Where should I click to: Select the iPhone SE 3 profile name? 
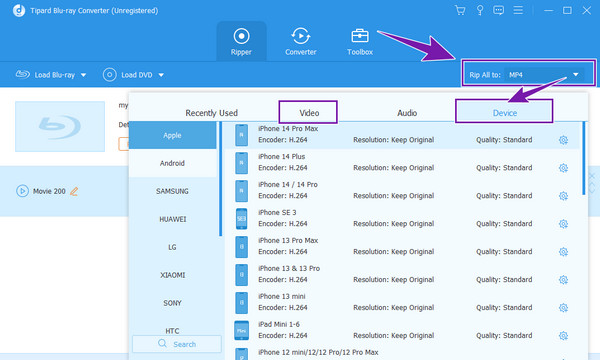pos(277,212)
